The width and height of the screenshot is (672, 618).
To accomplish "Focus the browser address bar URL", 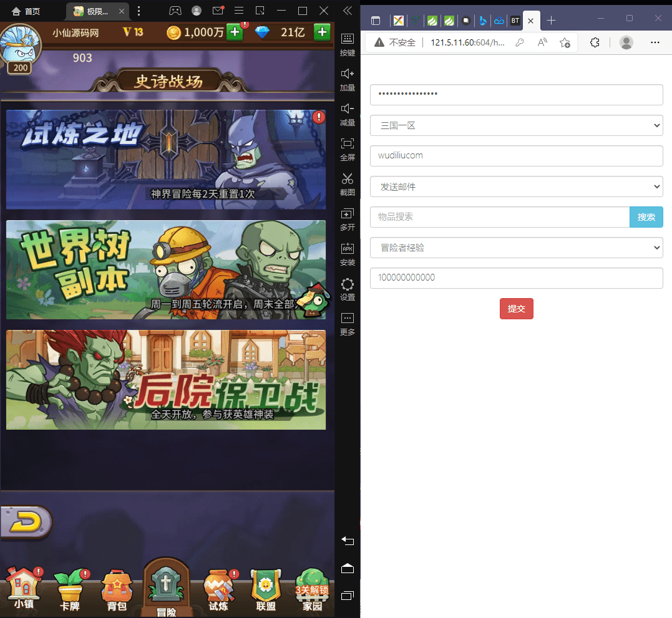I will pyautogui.click(x=467, y=42).
